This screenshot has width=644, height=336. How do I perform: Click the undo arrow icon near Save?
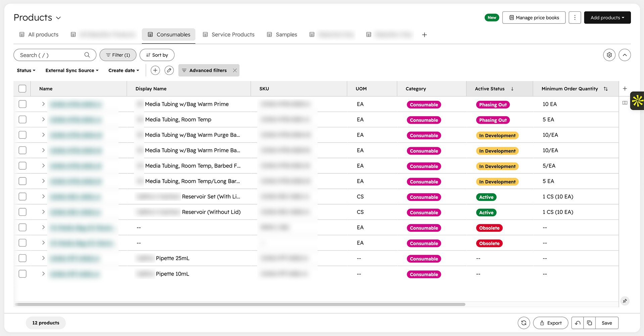[578, 323]
